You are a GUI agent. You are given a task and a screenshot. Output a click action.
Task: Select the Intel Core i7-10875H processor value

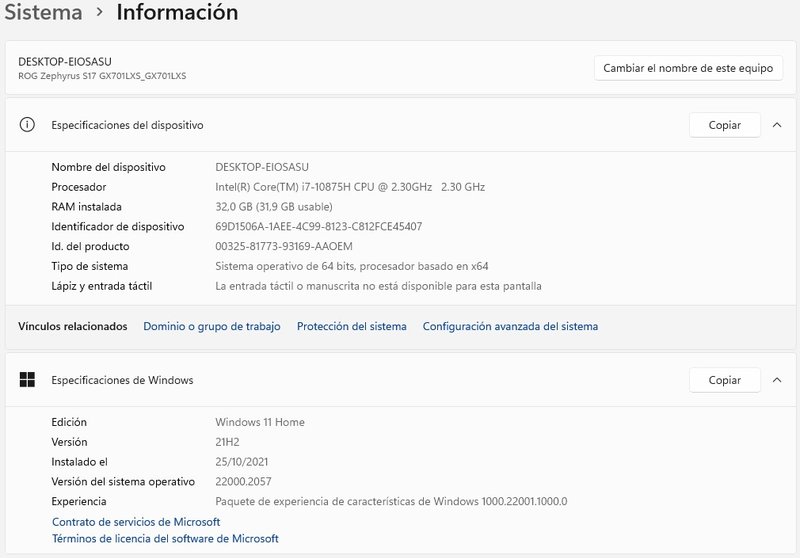click(x=350, y=187)
